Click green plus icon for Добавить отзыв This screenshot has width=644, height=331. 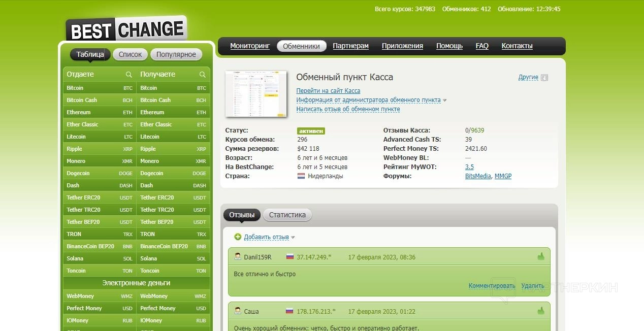[238, 237]
